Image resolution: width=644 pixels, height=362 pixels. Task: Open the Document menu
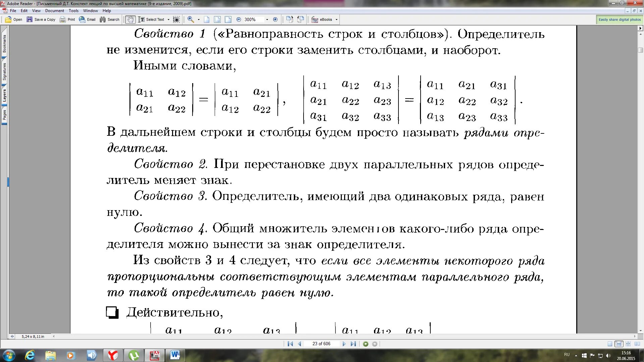point(54,11)
